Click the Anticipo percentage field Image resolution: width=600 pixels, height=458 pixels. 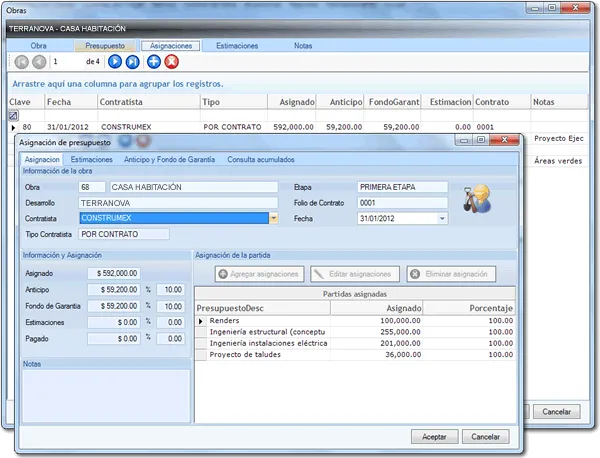(x=171, y=290)
